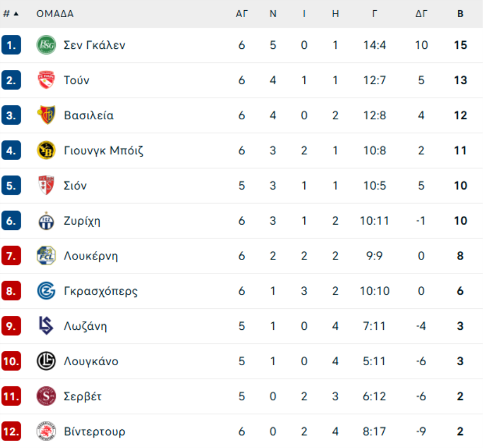Sort standings by ΟΜΑΔΑ column header
This screenshot has width=483, height=448.
55,14
